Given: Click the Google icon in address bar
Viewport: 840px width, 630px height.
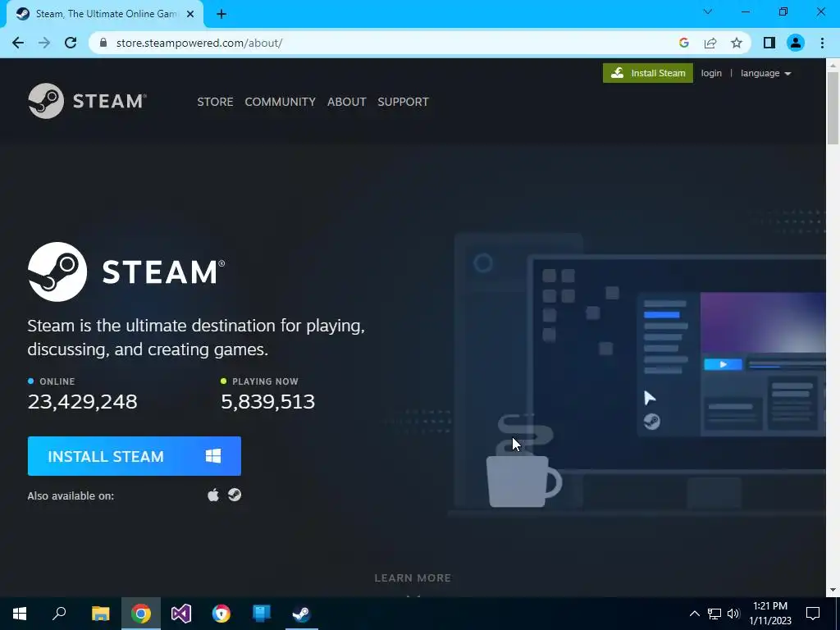Looking at the screenshot, I should click(x=683, y=43).
